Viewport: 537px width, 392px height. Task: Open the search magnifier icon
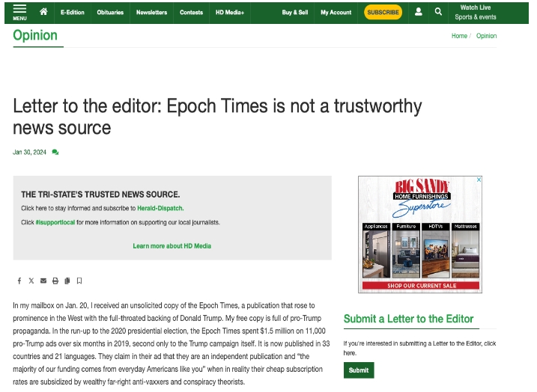[438, 12]
